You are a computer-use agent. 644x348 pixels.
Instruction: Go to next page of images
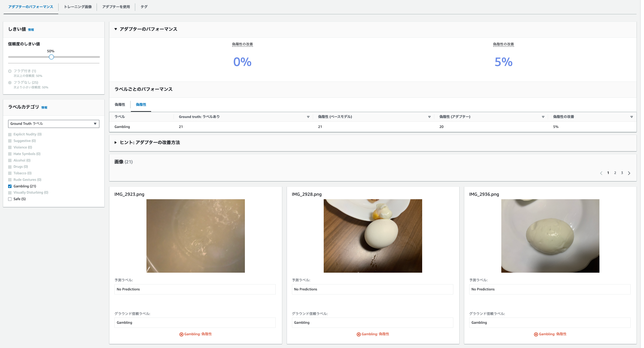[629, 173]
